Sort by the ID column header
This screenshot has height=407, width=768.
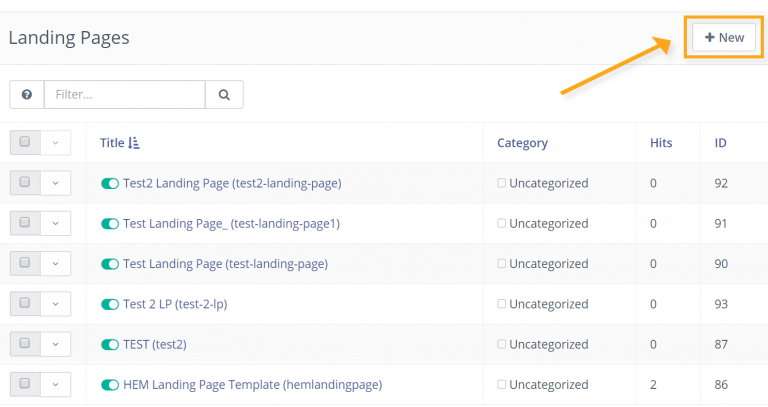click(x=720, y=143)
